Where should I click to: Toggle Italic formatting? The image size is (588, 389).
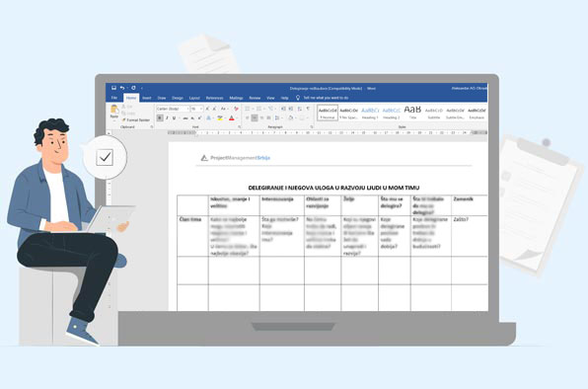click(x=167, y=118)
